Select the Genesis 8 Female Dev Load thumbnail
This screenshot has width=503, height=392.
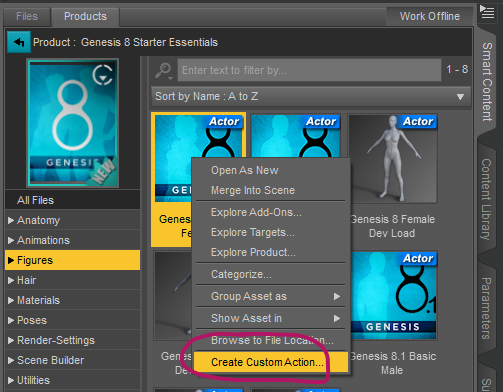[x=393, y=159]
